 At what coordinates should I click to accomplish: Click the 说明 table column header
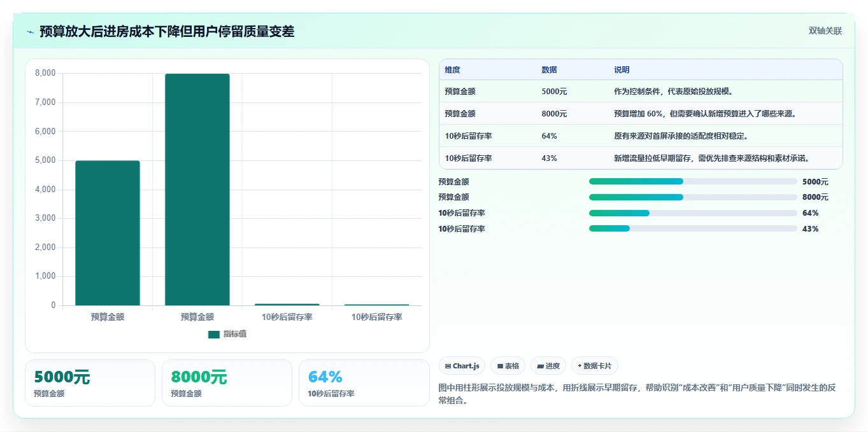[x=622, y=70]
